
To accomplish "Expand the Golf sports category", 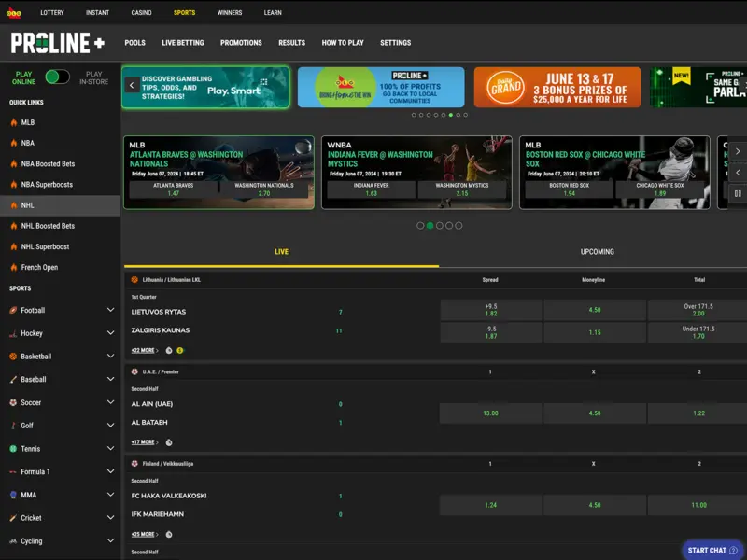I will click(110, 426).
